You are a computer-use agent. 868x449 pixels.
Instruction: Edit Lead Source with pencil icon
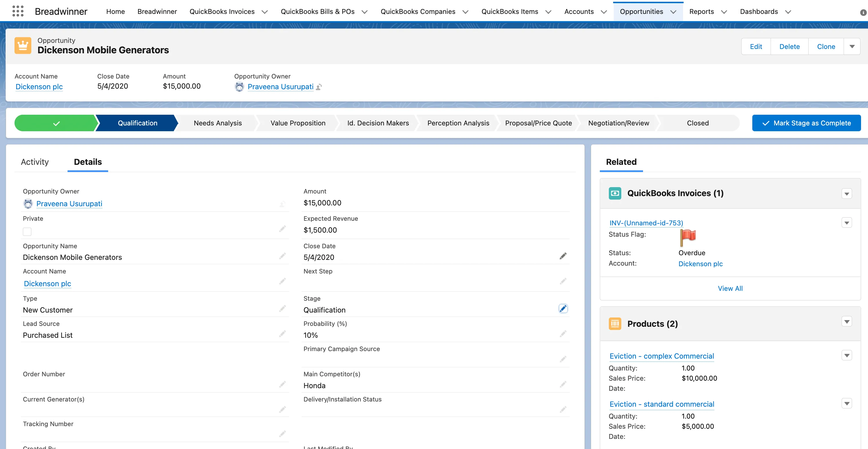click(x=282, y=334)
